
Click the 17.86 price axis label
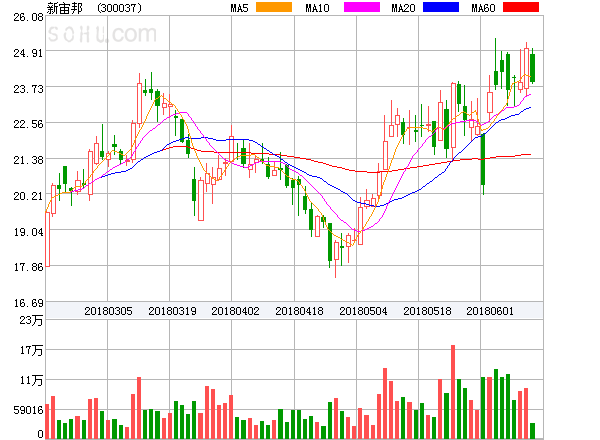pos(28,267)
